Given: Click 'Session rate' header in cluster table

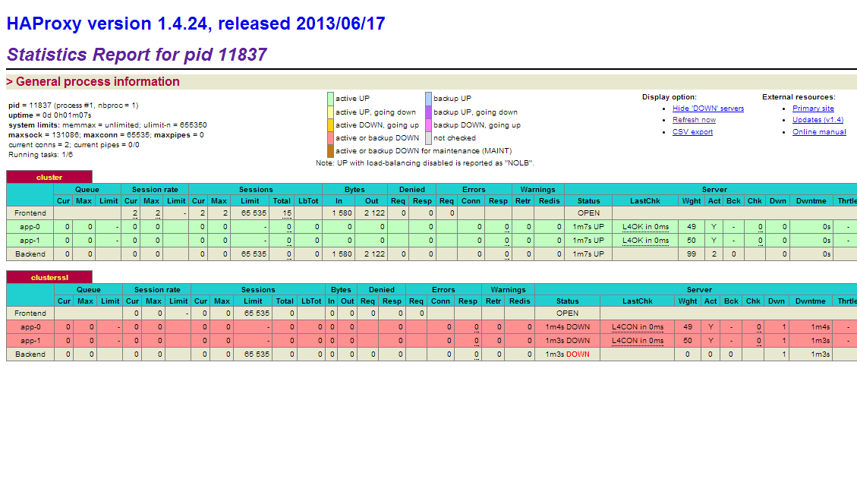Looking at the screenshot, I should pos(155,190).
